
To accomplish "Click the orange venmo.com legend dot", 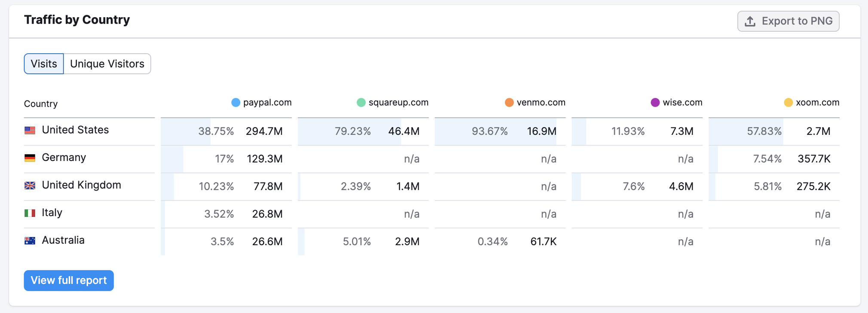I will tap(509, 102).
